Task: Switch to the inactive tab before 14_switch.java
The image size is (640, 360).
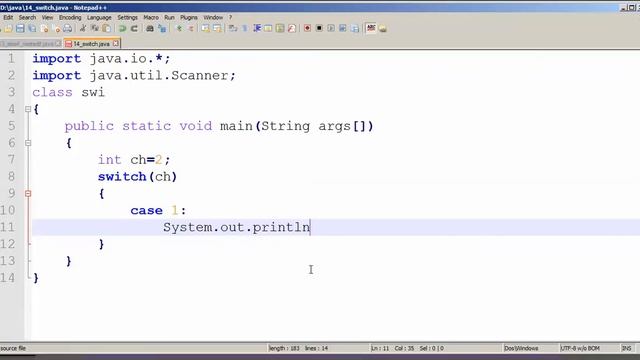Action: point(31,43)
